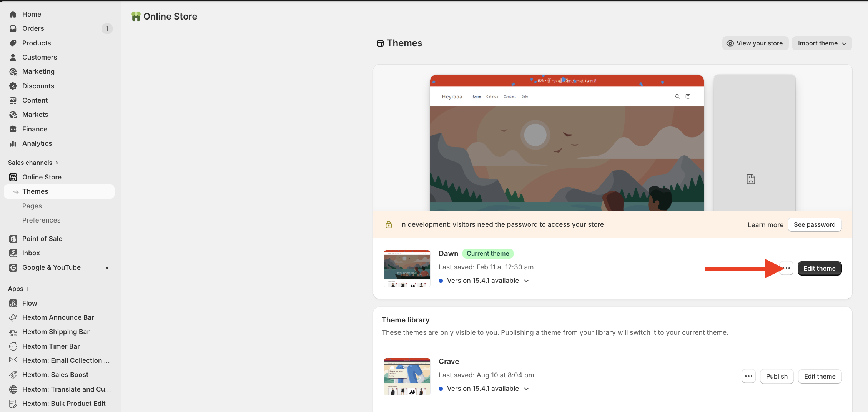
Task: Click the Online Store page title
Action: 170,16
